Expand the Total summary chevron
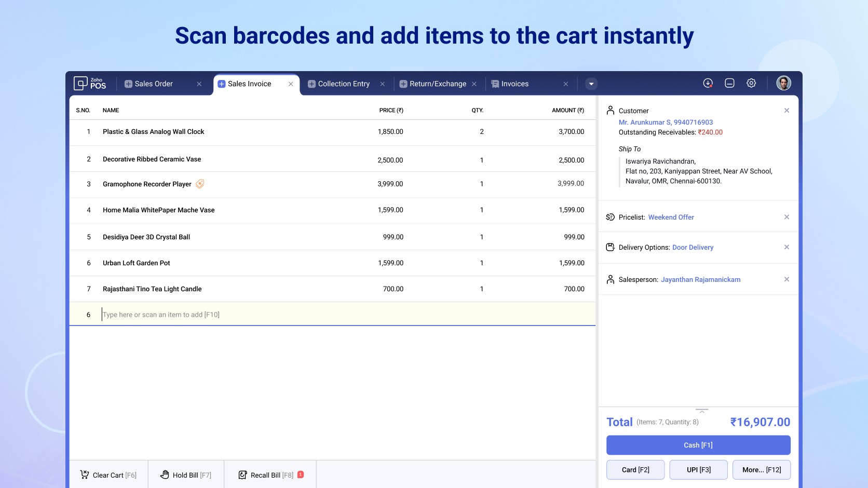The image size is (868, 488). click(x=702, y=411)
